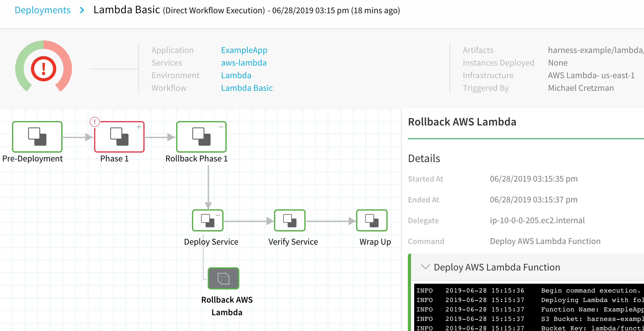The width and height of the screenshot is (644, 331).
Task: Click the Command value Deploy AWS Lambda Function
Action: click(x=545, y=241)
